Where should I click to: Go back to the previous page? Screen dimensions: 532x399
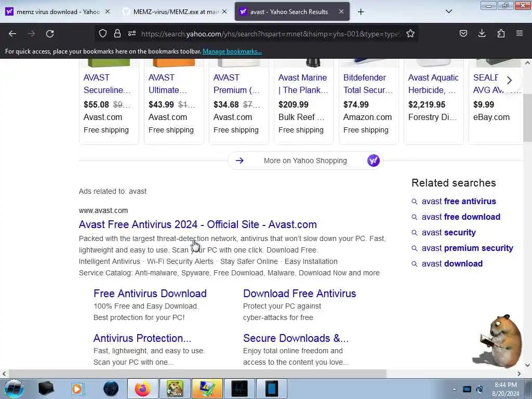[x=12, y=34]
